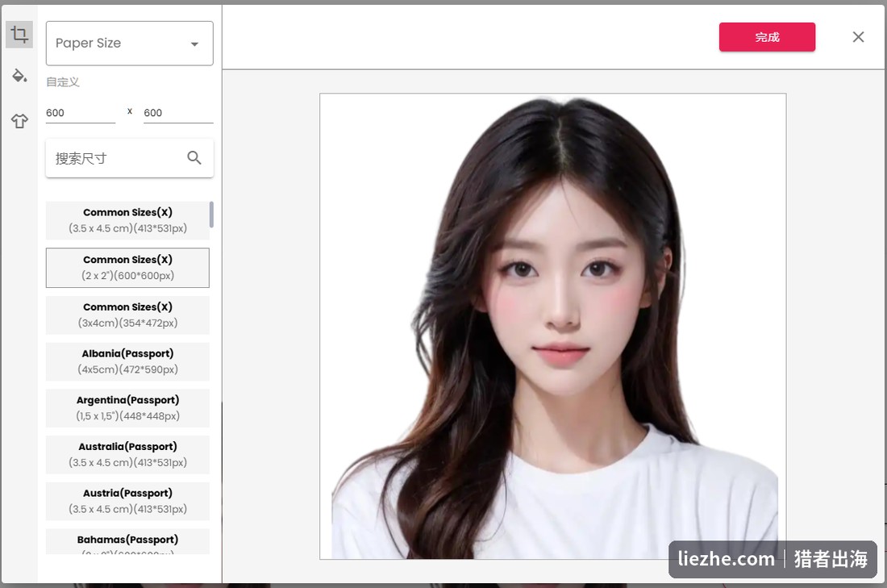Choose the Argentina Passport size
Screen dimensions: 887x588
coord(127,408)
